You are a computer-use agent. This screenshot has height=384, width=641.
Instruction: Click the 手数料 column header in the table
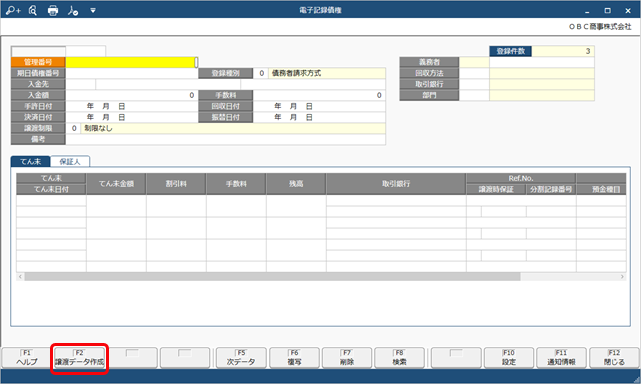tap(236, 184)
